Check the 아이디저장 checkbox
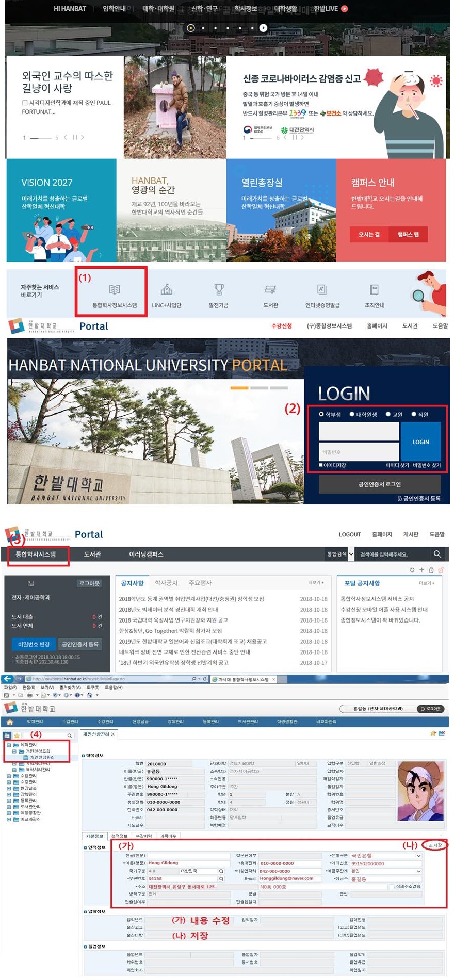 click(321, 465)
